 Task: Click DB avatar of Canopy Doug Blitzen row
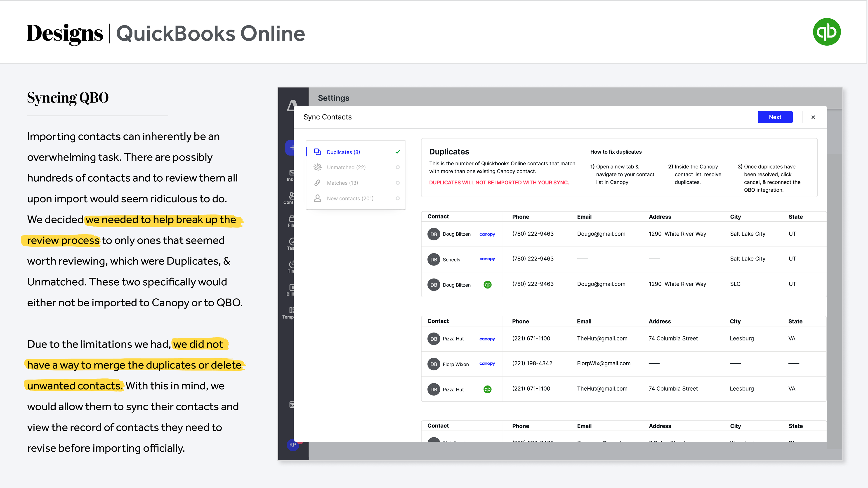pos(434,234)
